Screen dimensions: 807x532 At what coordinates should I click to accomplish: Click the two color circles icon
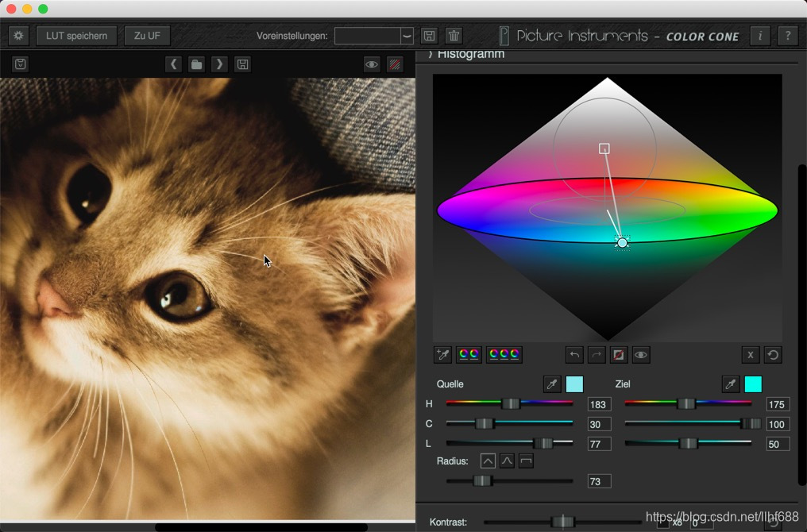tap(469, 354)
